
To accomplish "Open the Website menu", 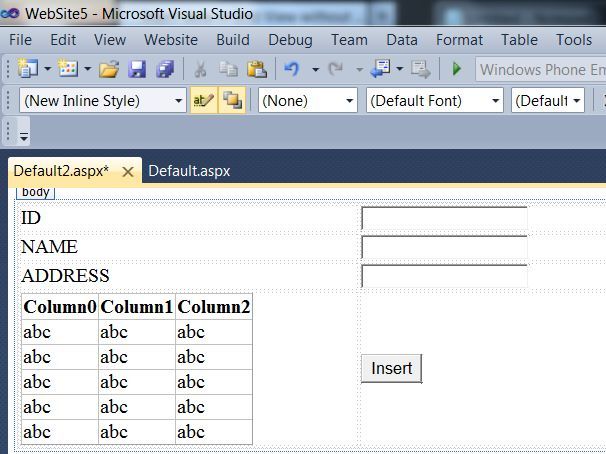I will [x=171, y=40].
